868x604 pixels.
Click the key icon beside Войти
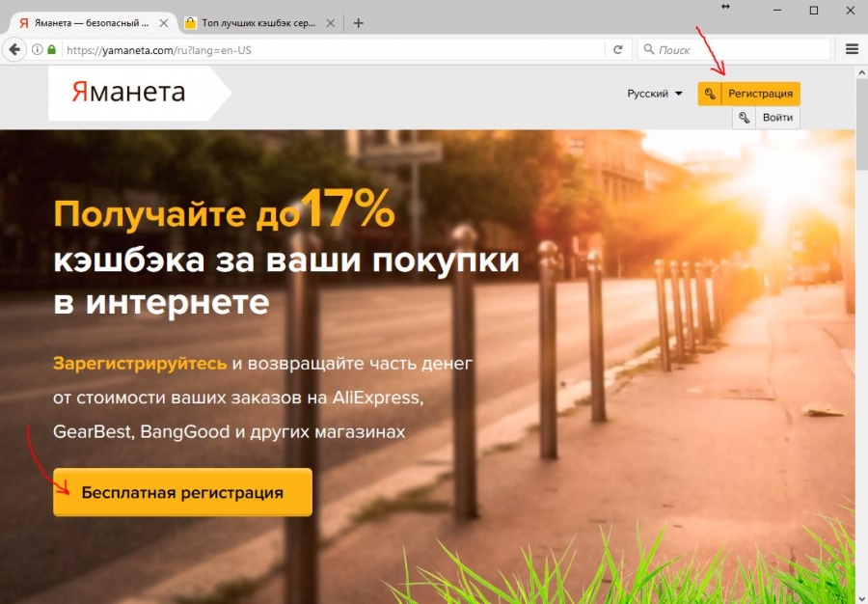(x=744, y=118)
